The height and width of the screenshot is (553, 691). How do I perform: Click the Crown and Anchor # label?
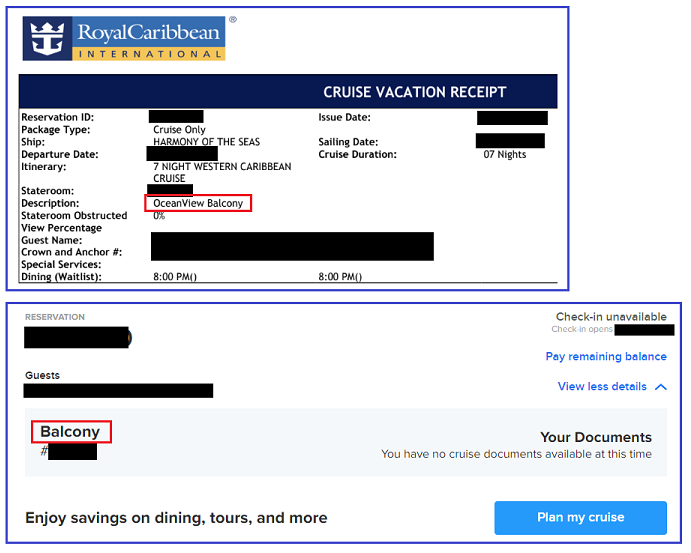click(x=71, y=252)
